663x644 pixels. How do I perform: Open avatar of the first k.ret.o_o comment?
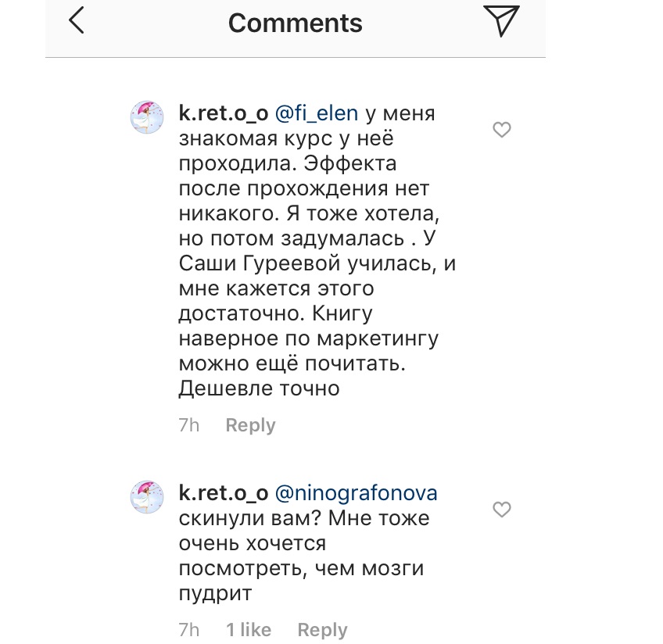coord(146,117)
